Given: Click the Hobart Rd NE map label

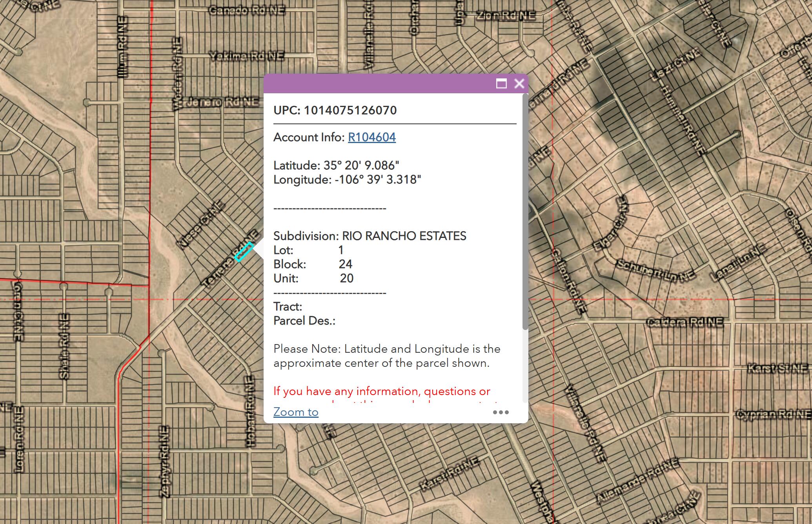Looking at the screenshot, I should (x=250, y=412).
